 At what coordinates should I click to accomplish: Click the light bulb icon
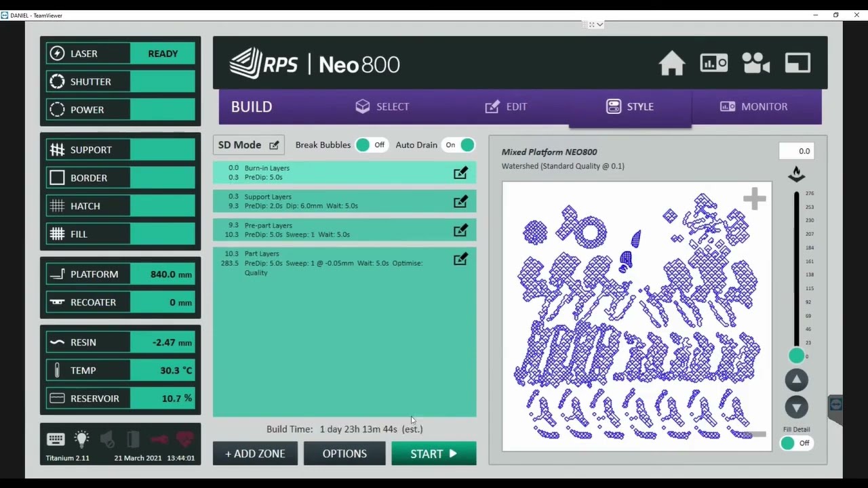click(x=81, y=439)
